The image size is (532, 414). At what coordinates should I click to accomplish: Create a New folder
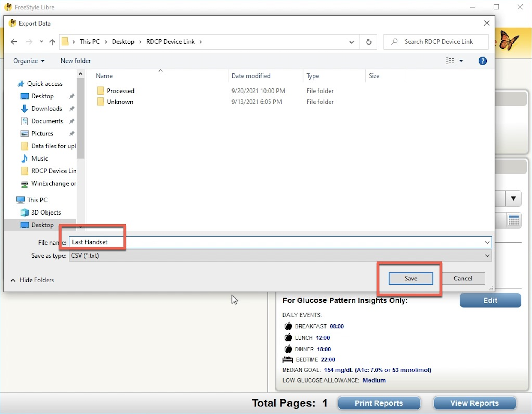coord(75,61)
